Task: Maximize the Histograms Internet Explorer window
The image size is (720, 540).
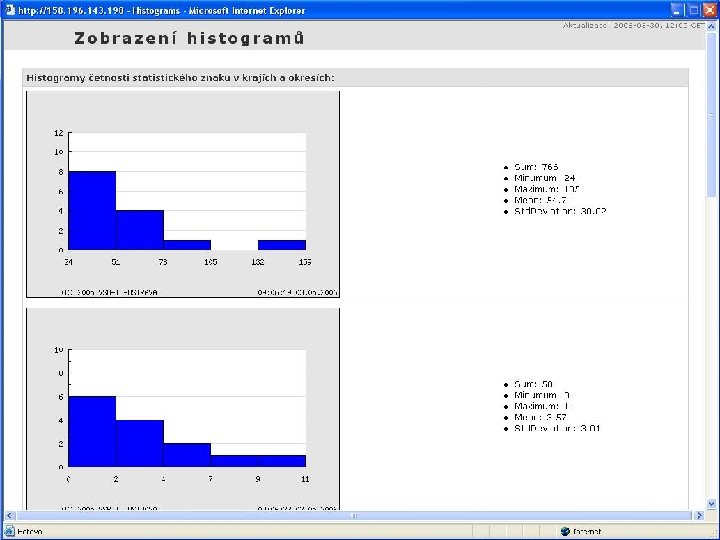Action: (x=693, y=10)
